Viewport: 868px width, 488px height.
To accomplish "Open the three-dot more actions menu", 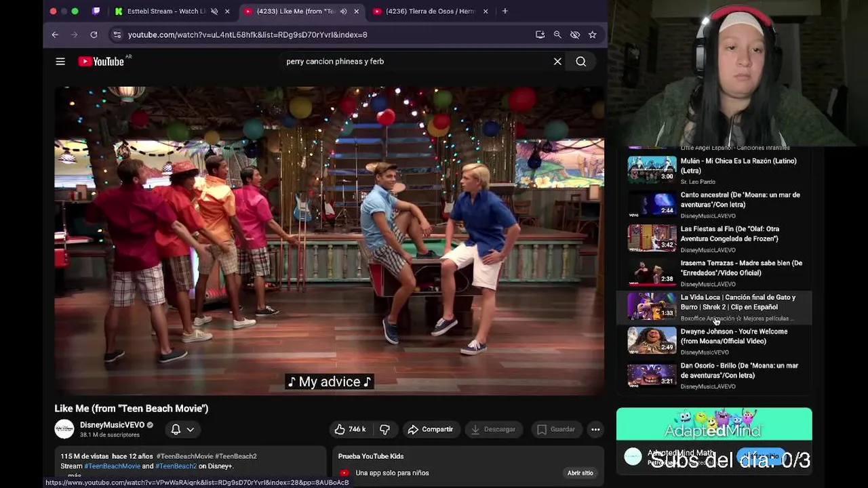I will pos(595,429).
